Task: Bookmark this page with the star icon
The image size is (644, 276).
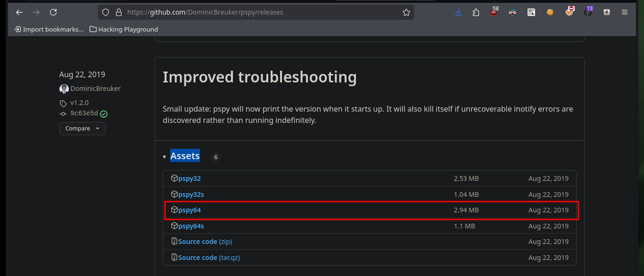Action: [x=406, y=12]
